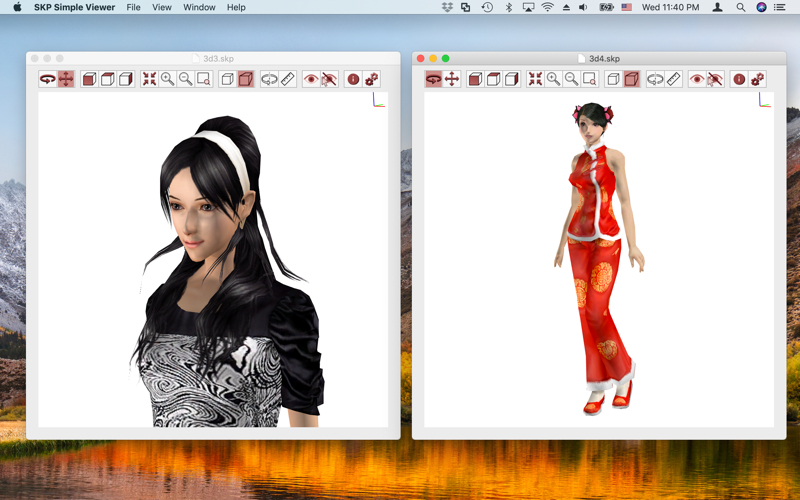Open Notification Center list icon

[x=780, y=7]
